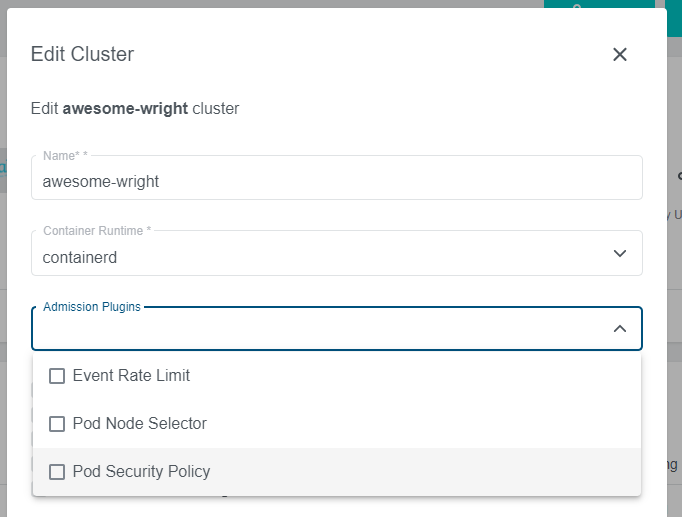Tick the Event Rate Limit checkbox

tap(57, 376)
